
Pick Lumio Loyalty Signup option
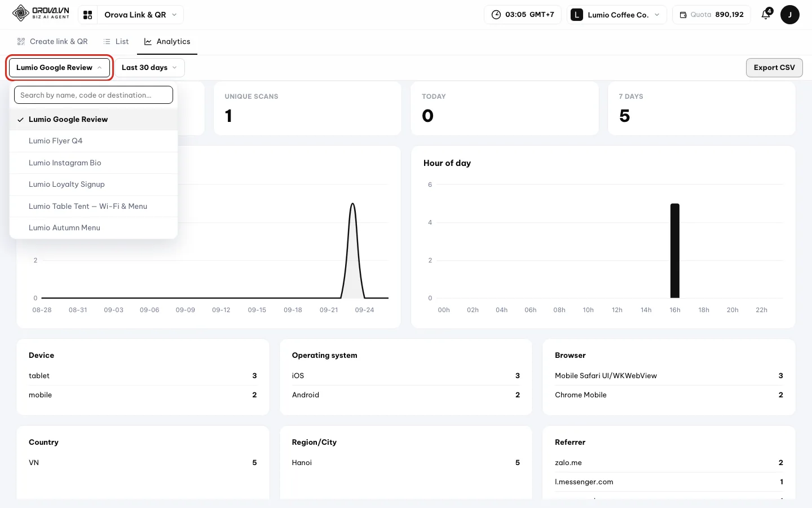[x=94, y=185]
